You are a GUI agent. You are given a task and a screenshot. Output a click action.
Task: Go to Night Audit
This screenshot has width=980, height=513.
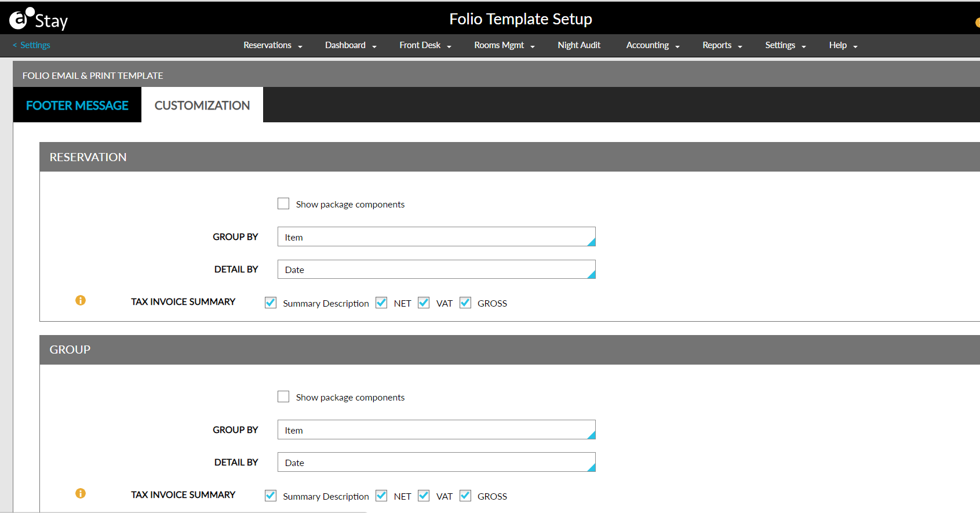coord(579,45)
